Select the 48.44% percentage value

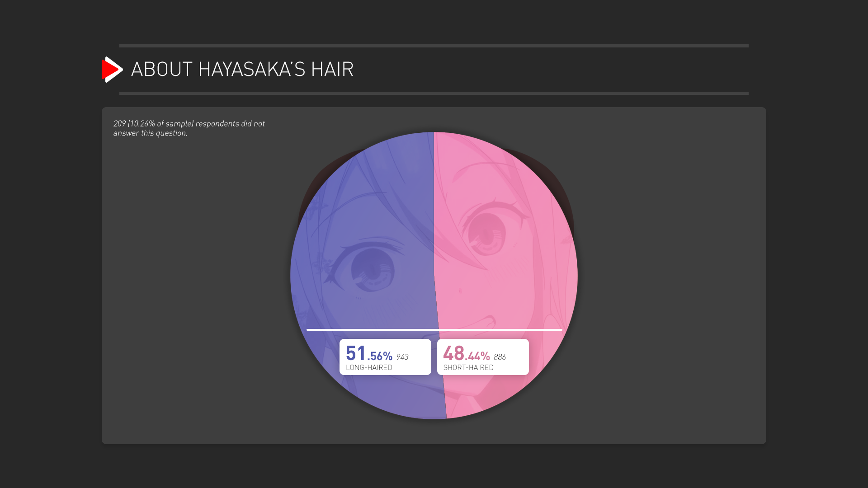click(466, 353)
